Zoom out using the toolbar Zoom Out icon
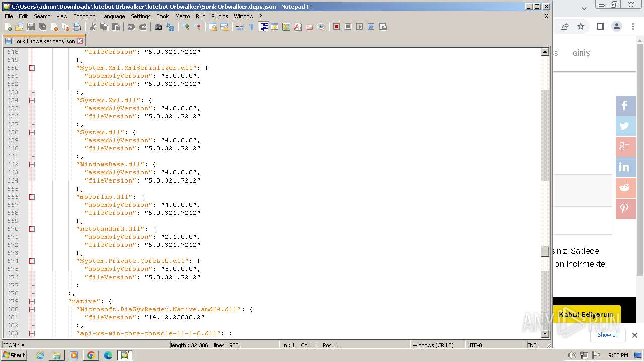This screenshot has width=644, height=362. coord(197,27)
